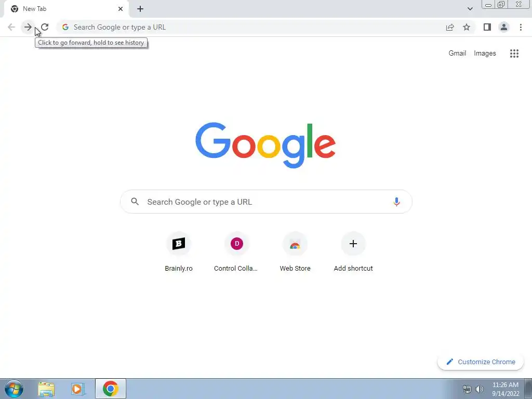The image size is (532, 399).
Task: Open Brainly.ro shortcut tile
Action: 179,252
